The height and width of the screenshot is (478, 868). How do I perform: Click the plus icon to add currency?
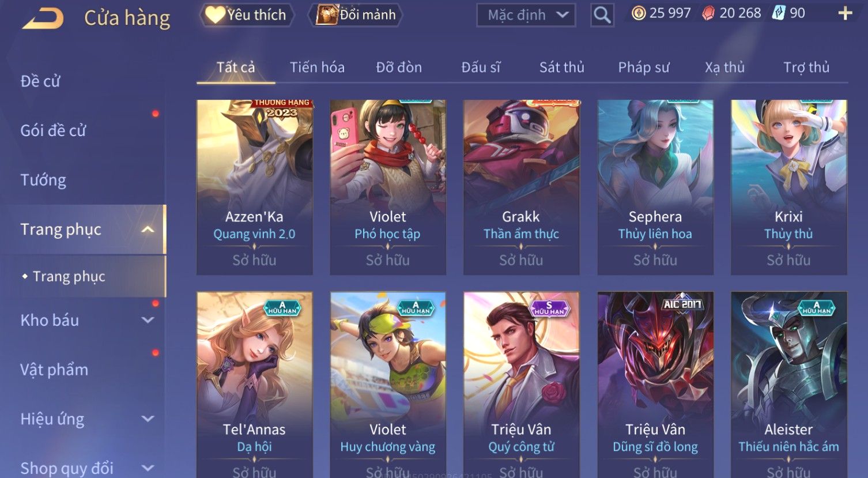point(845,13)
